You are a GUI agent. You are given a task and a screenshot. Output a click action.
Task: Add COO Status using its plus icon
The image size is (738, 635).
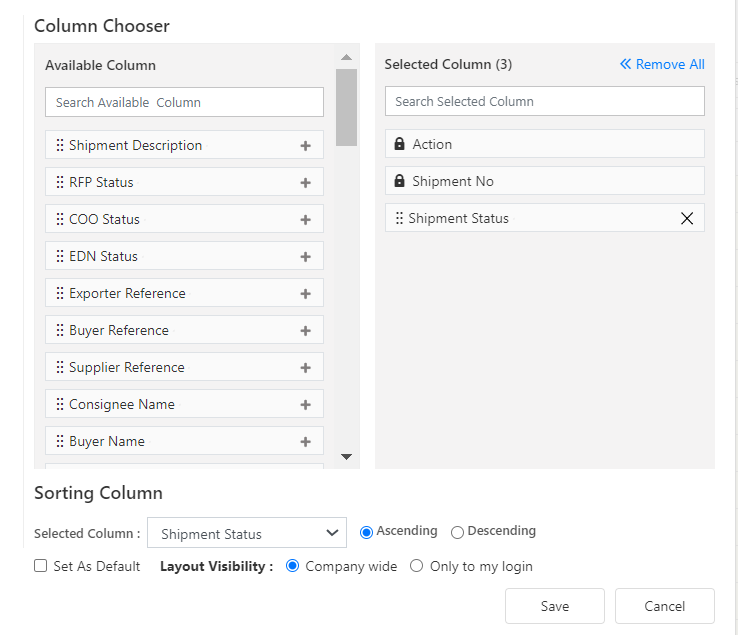306,220
